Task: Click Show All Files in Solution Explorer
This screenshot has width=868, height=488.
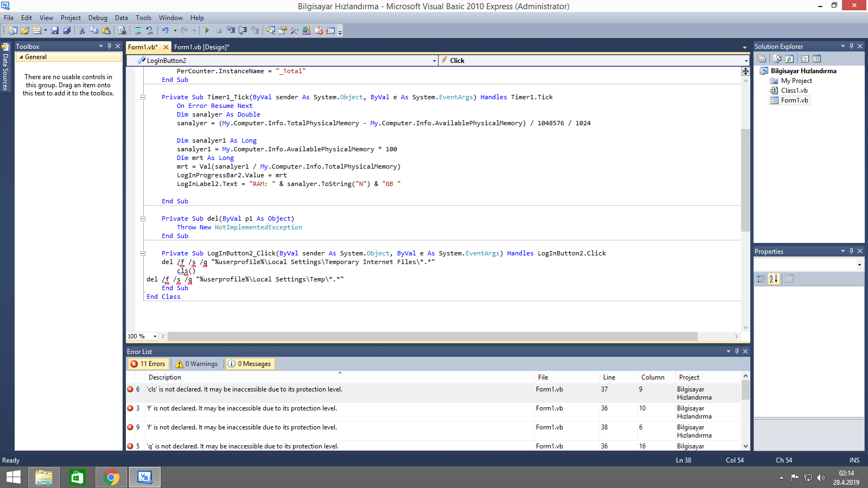Action: tap(777, 59)
